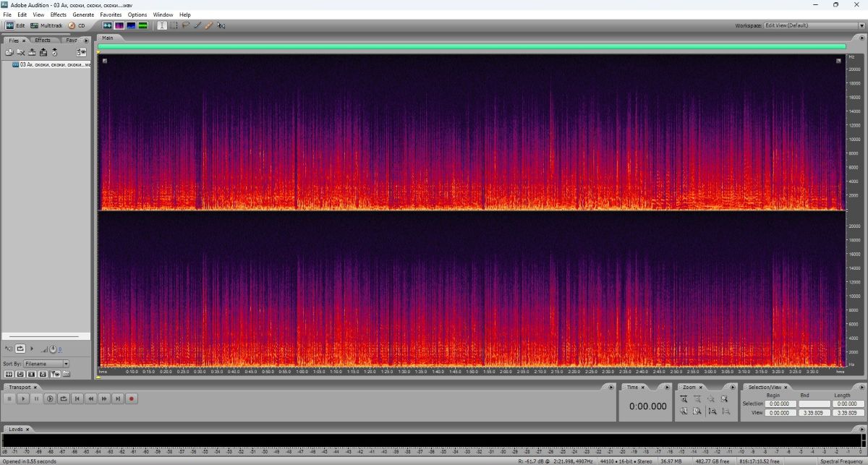Click Zoom To Right Edge of Selection icon

point(697,411)
